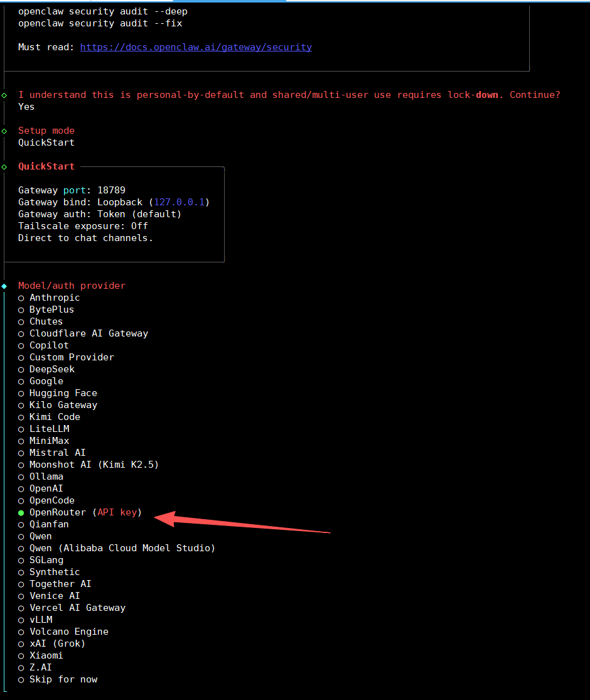The image size is (590, 700).
Task: Select the vLLM provider option
Action: [x=35, y=620]
